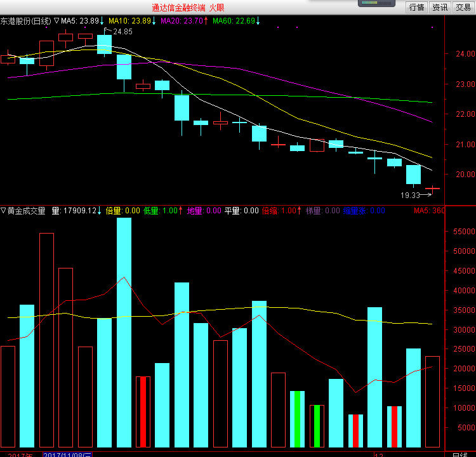The width and height of the screenshot is (476, 457).
Task: Click the cyan candlestick under the 24.85 marker
Action: (x=105, y=44)
